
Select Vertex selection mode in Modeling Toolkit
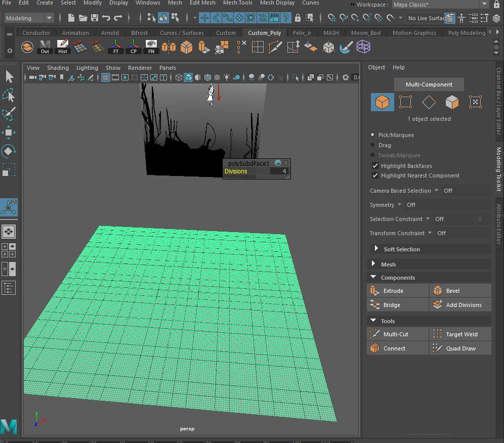[x=405, y=102]
